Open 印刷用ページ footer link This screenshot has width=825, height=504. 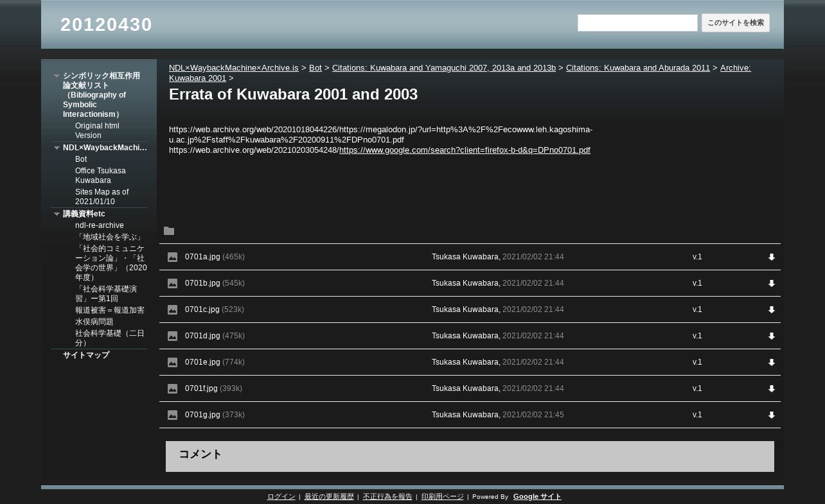point(443,496)
